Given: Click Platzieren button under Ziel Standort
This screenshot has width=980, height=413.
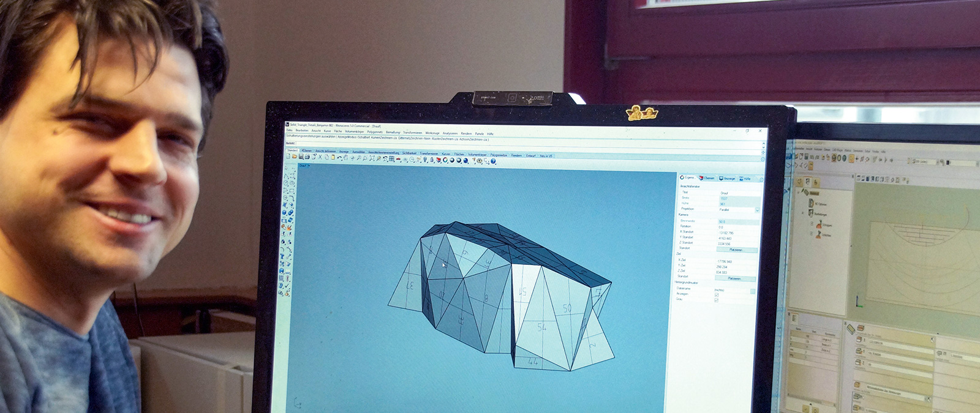Looking at the screenshot, I should [x=735, y=278].
